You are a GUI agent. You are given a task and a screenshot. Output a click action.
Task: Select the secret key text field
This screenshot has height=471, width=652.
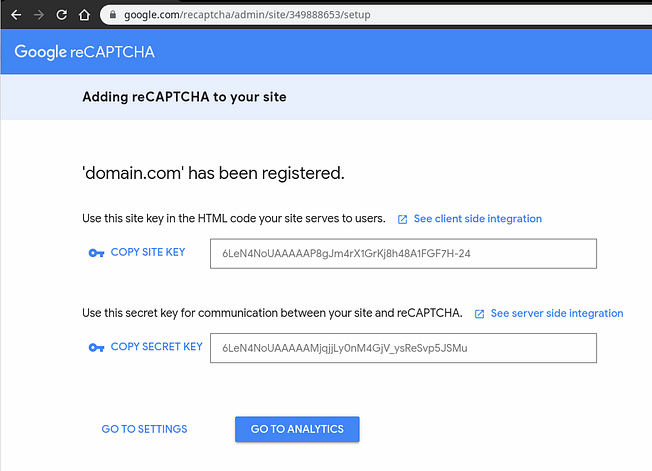pos(403,348)
